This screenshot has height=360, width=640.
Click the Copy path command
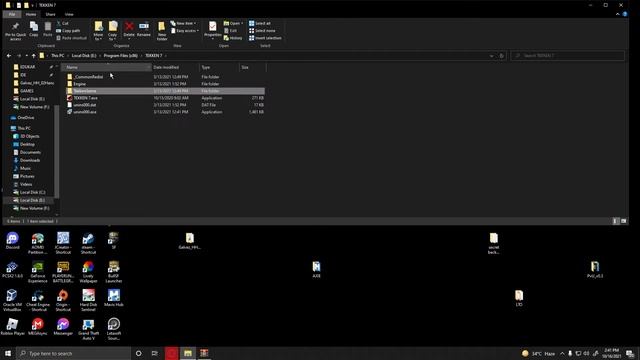click(x=68, y=31)
